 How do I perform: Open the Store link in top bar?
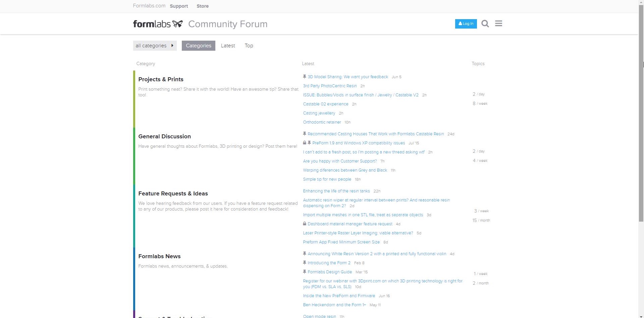click(x=203, y=6)
